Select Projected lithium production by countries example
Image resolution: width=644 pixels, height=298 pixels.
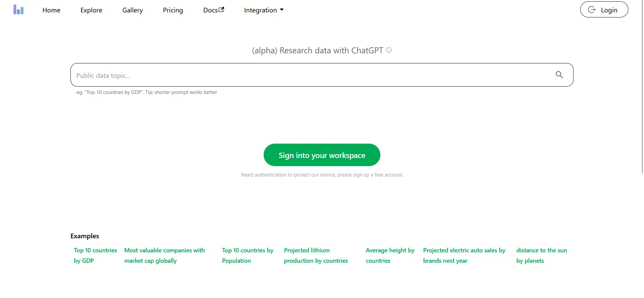[316, 255]
